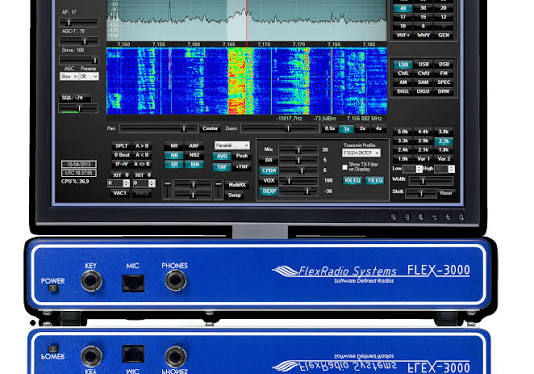Toggle the DEXP downward expander
The image size is (534, 374).
tap(269, 191)
